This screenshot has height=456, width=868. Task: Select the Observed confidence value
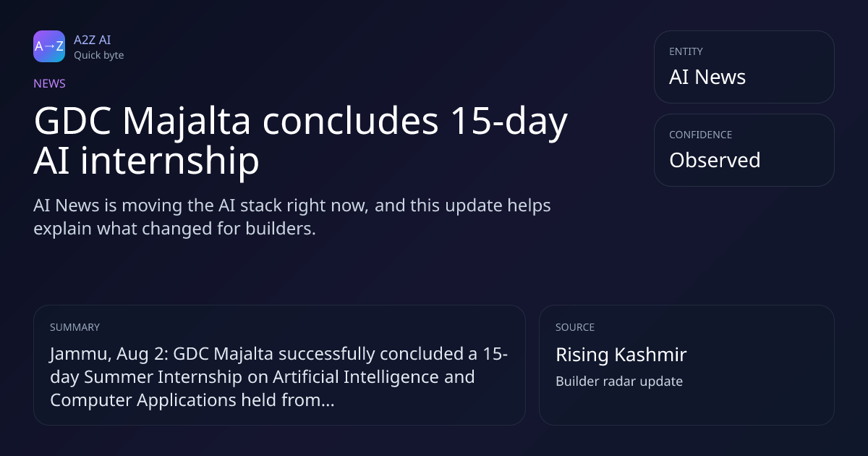[x=715, y=160]
